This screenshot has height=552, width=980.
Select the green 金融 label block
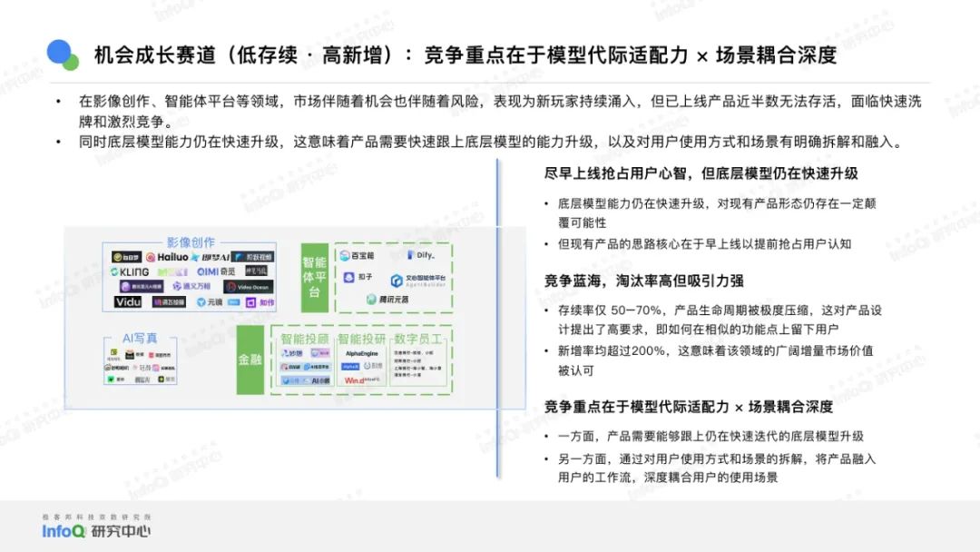click(250, 360)
